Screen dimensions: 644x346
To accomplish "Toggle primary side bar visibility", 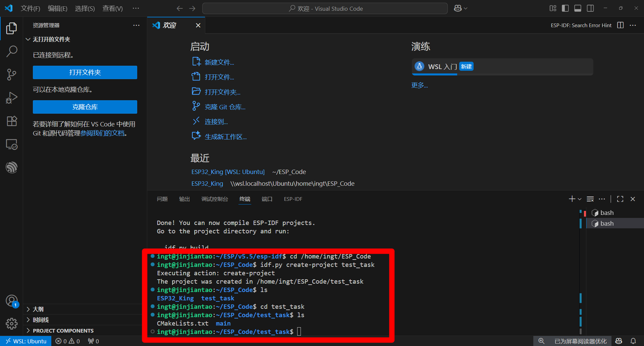I will click(565, 8).
